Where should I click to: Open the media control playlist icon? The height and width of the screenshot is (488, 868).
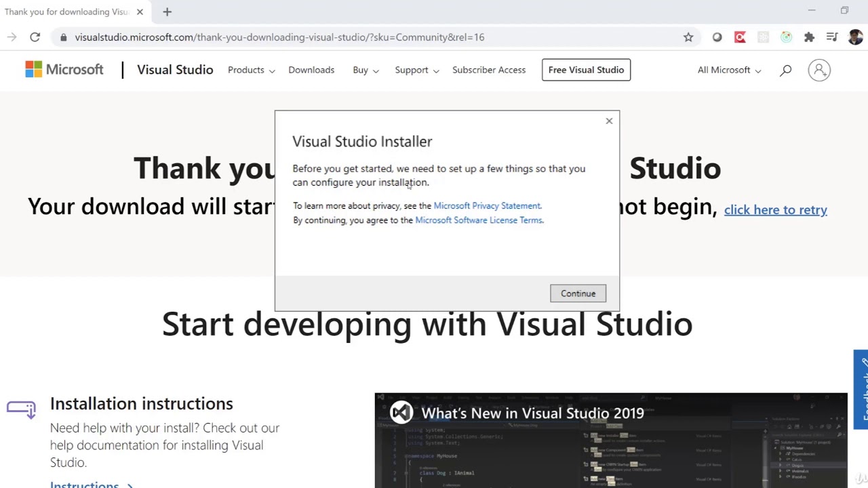[x=832, y=37]
